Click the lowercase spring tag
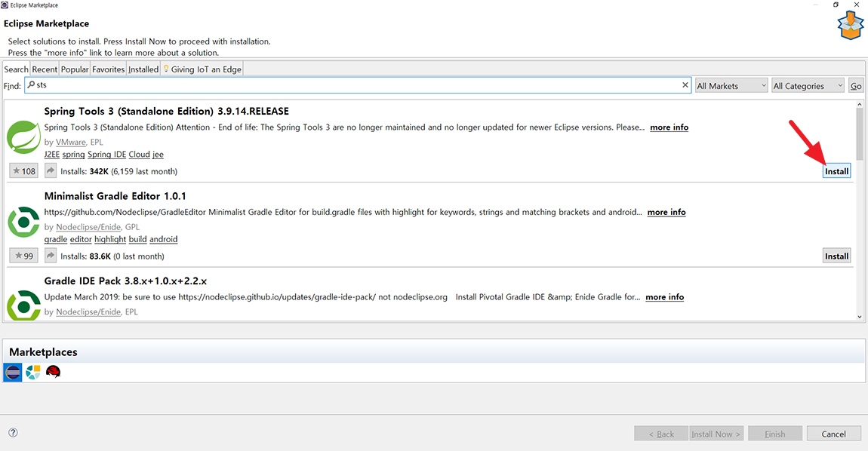This screenshot has width=868, height=451. [74, 155]
